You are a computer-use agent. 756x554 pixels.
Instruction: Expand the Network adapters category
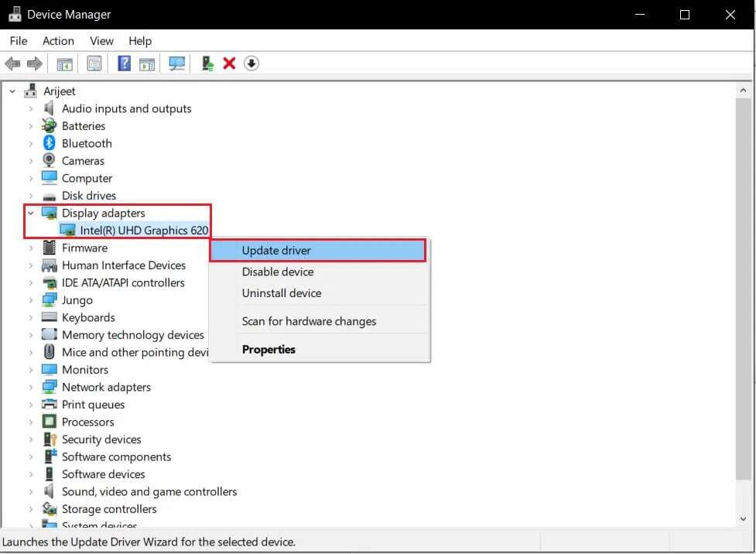click(x=31, y=387)
